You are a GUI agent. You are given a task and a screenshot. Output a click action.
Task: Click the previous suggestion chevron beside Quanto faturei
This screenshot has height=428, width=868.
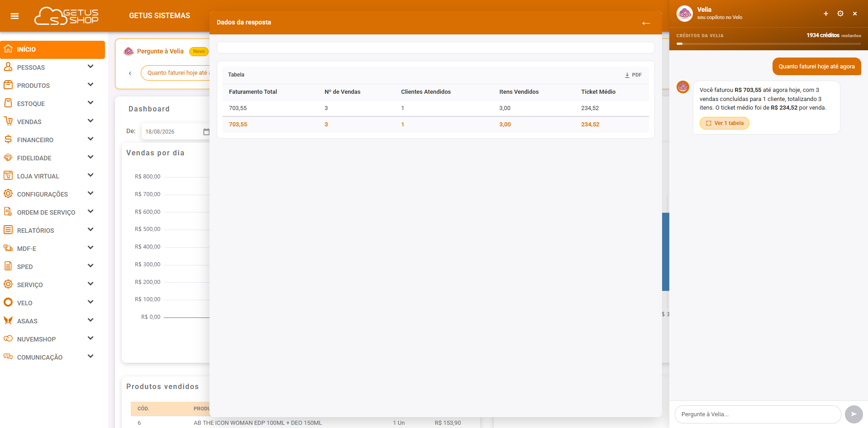click(x=130, y=73)
